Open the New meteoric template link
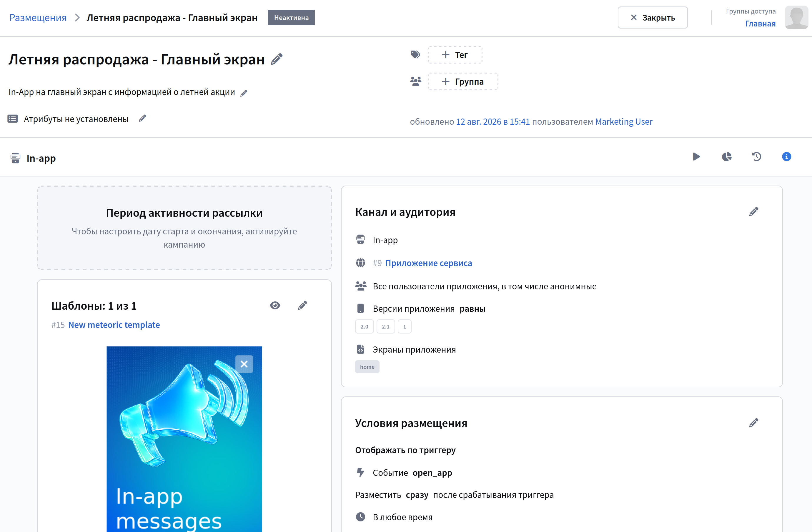 tap(114, 325)
